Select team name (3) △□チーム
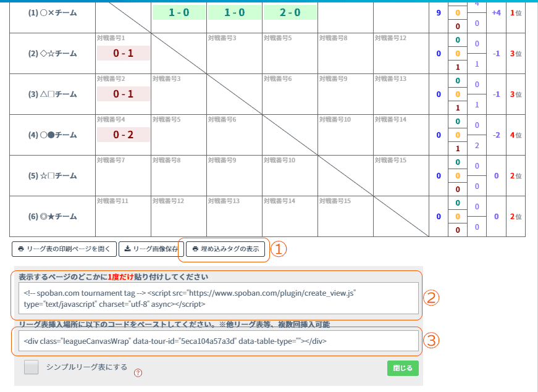Image resolution: width=538 pixels, height=392 pixels. click(53, 94)
